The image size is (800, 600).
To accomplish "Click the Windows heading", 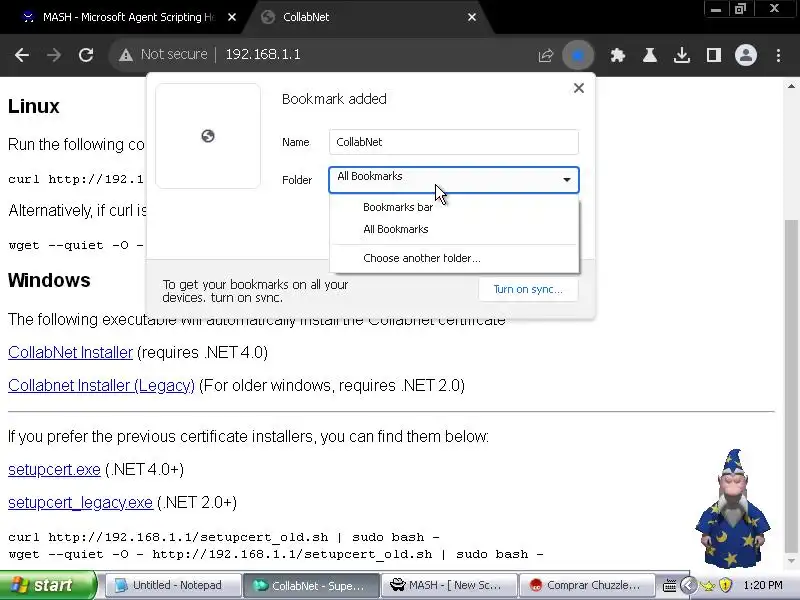I will click(x=49, y=280).
